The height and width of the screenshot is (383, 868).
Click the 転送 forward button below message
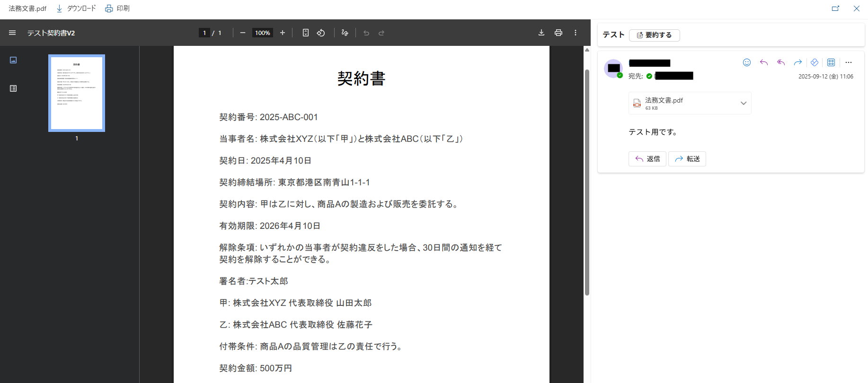pos(687,159)
